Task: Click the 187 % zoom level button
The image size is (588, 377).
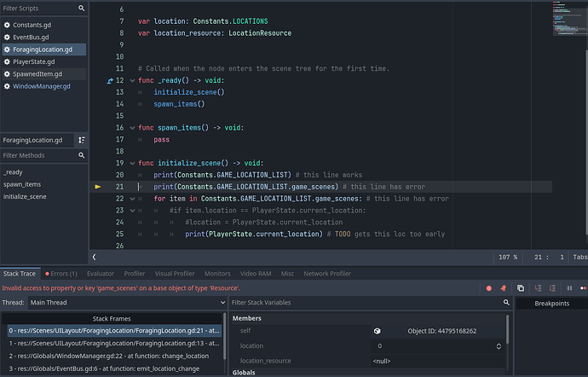Action: point(508,256)
